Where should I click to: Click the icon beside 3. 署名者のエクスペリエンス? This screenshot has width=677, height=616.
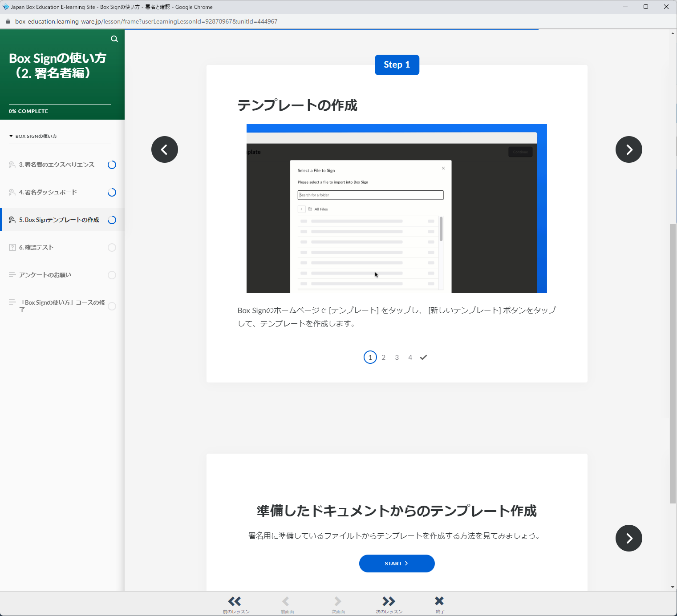click(x=12, y=165)
